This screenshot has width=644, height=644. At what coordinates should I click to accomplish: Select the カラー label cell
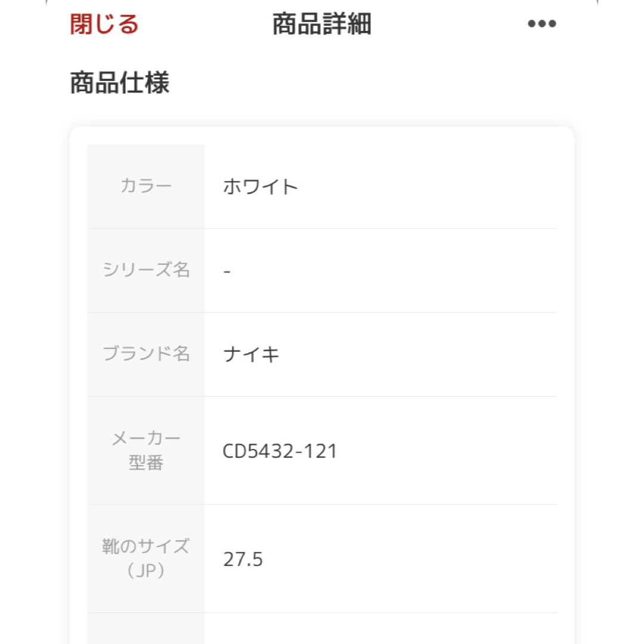point(146,187)
